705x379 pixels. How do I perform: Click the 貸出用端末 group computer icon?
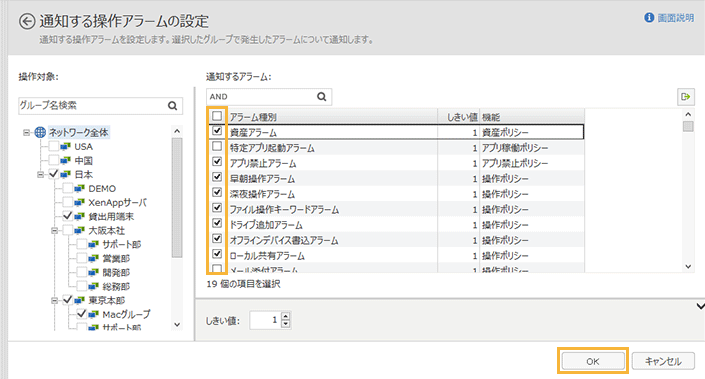click(80, 217)
